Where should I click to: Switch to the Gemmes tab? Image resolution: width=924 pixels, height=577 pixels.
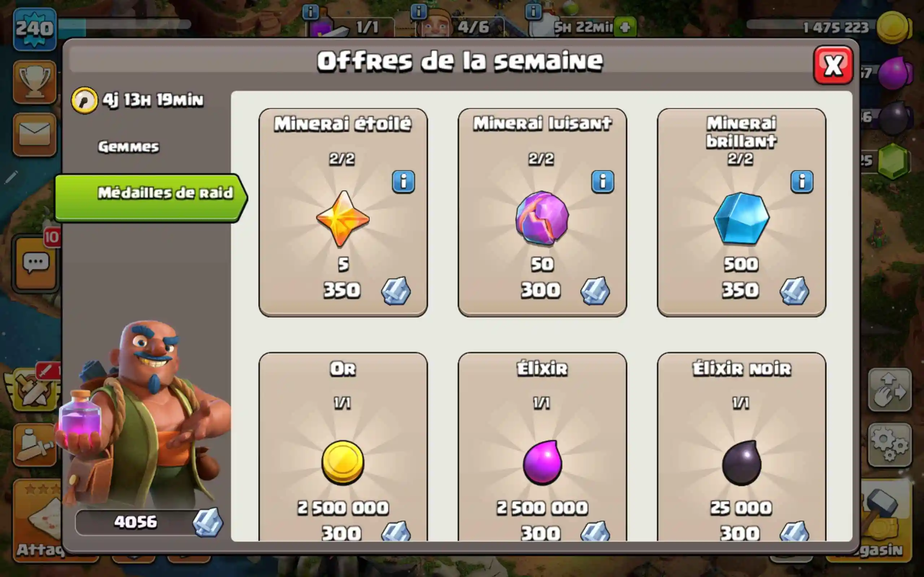coord(128,147)
